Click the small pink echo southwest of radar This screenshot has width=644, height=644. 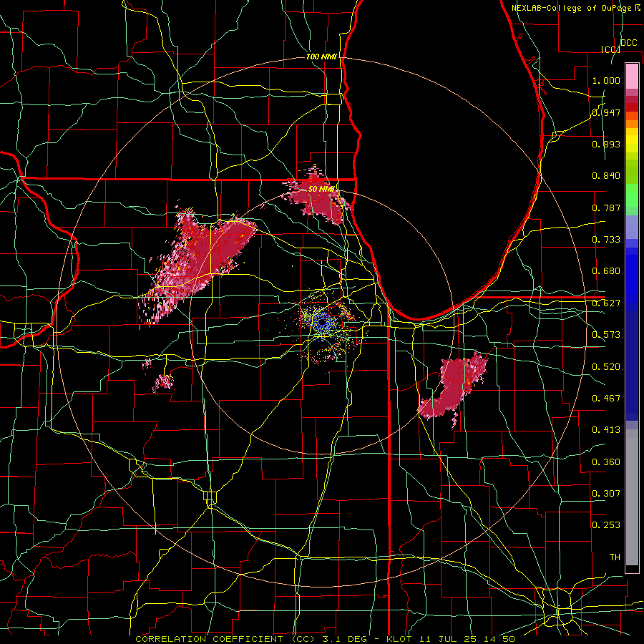pos(163,382)
